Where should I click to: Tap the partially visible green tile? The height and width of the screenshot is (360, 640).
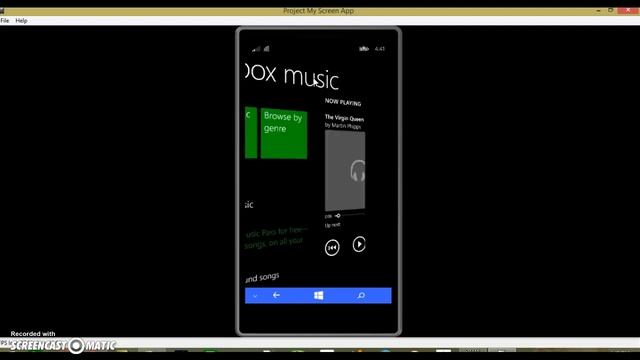click(251, 133)
